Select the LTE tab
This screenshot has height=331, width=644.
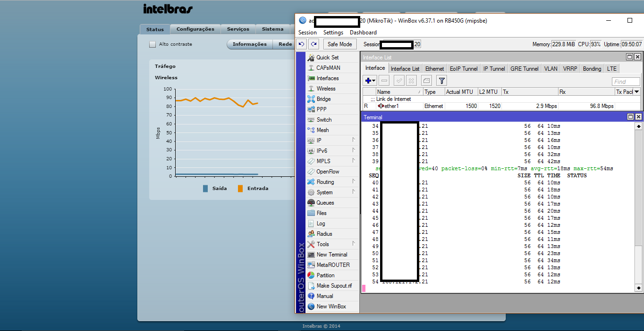[x=612, y=69]
